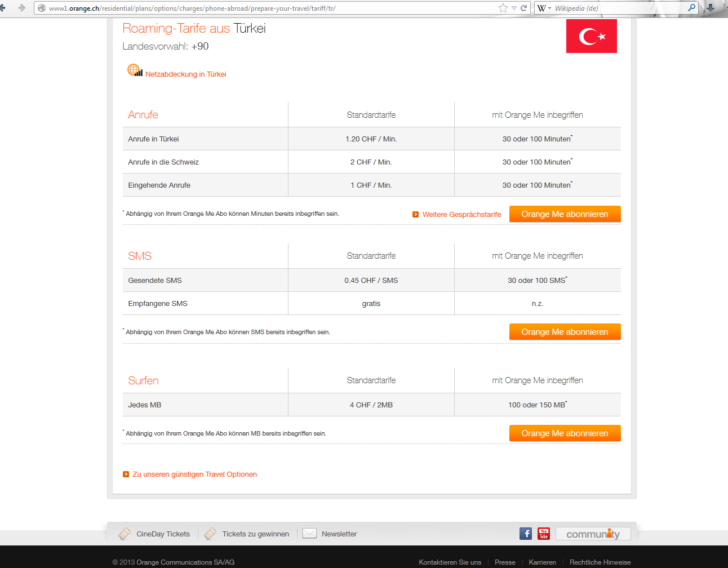Viewport: 728px width, 568px height.
Task: Open the Netzabdeckung in Türkei link
Action: 186,74
